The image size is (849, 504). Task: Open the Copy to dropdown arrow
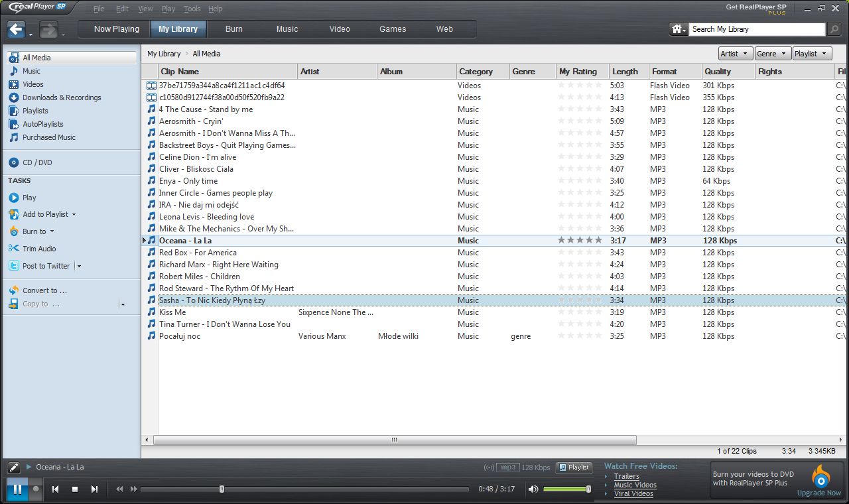123,304
